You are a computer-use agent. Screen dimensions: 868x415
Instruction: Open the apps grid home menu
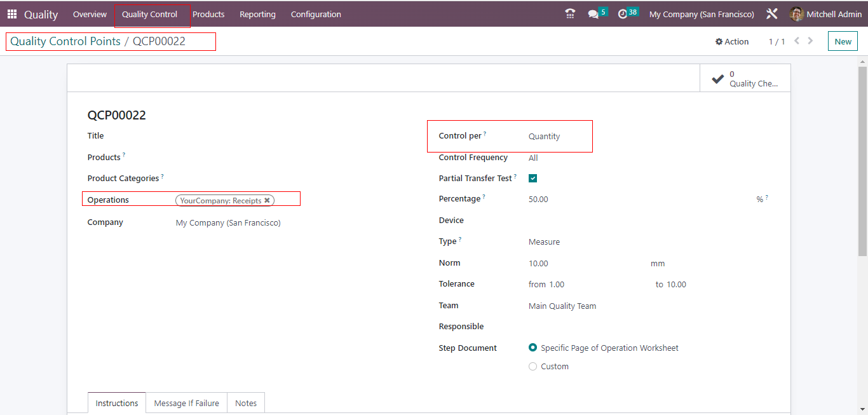point(12,14)
